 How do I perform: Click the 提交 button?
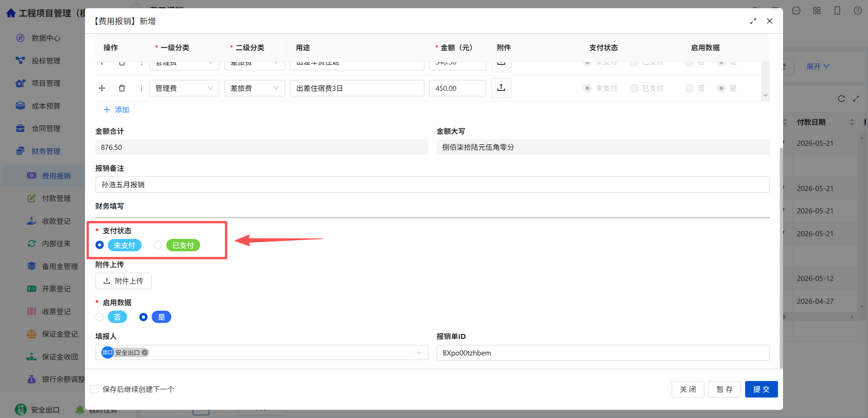click(x=761, y=389)
